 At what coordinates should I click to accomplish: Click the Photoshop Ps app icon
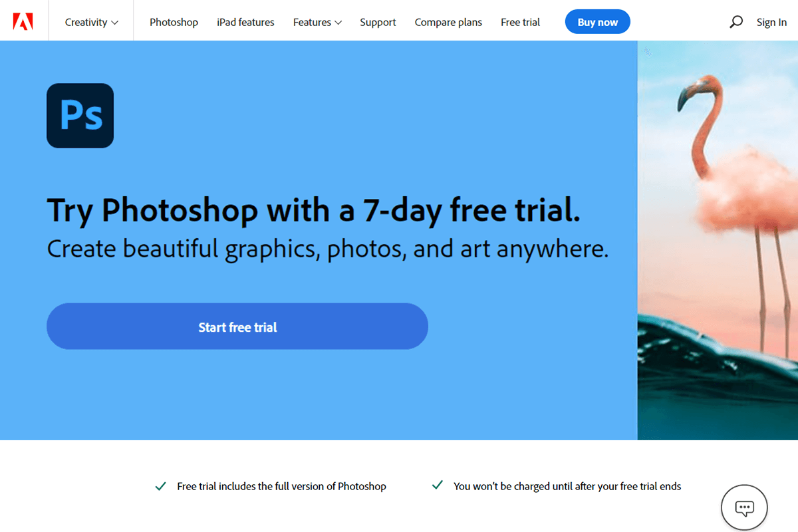click(x=80, y=115)
